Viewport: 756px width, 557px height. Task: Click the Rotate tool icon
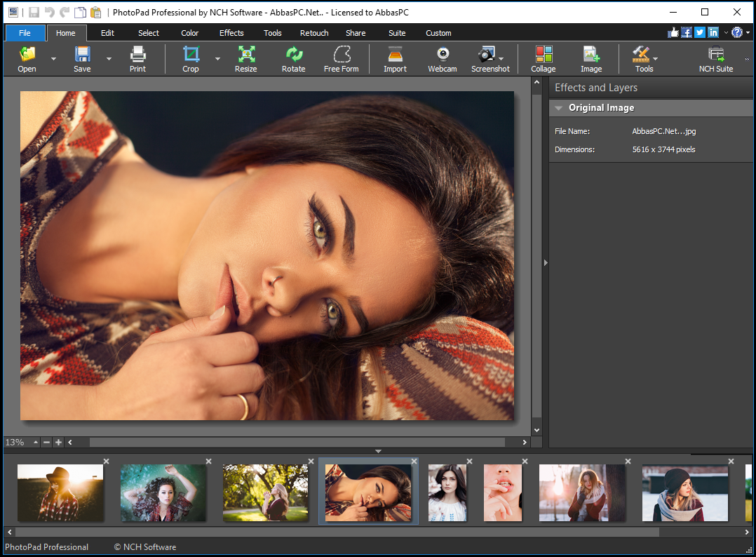coord(294,54)
